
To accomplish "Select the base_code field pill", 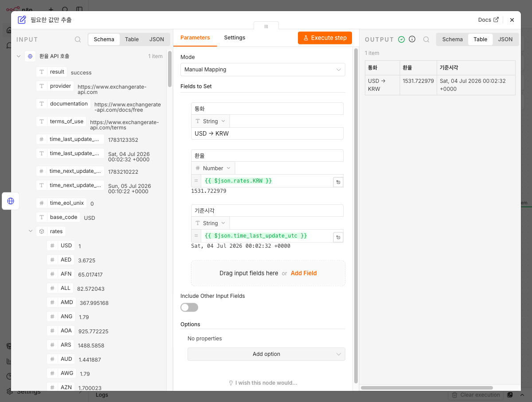I will (x=58, y=217).
